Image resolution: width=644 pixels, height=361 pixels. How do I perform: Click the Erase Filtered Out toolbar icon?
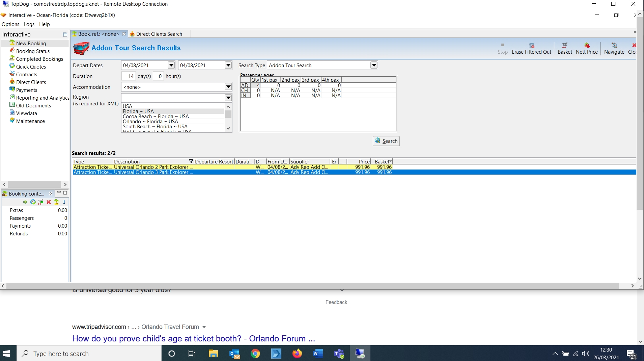click(532, 46)
